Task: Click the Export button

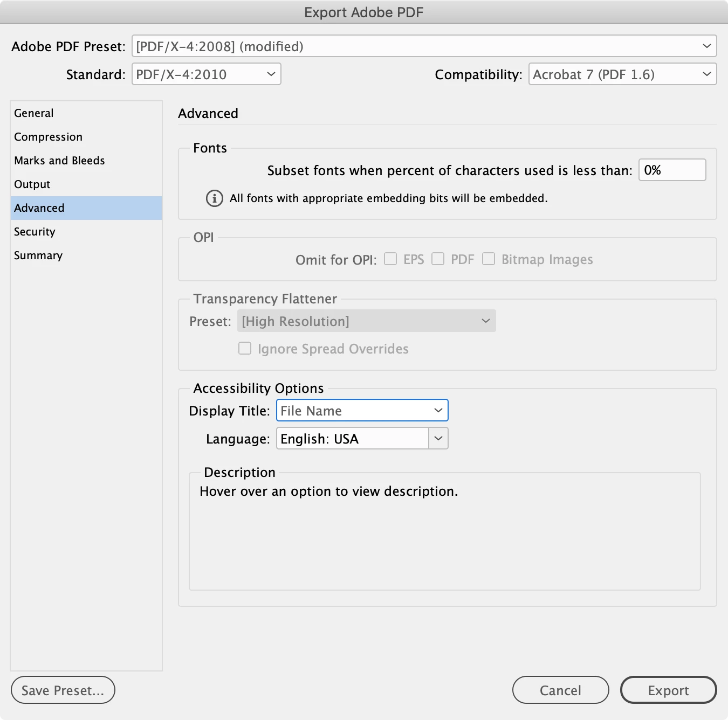Action: tap(669, 690)
